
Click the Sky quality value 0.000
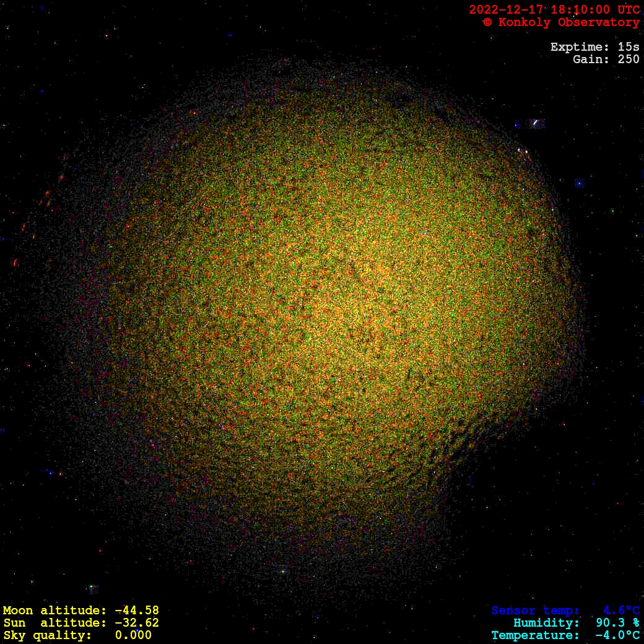pyautogui.click(x=133, y=635)
